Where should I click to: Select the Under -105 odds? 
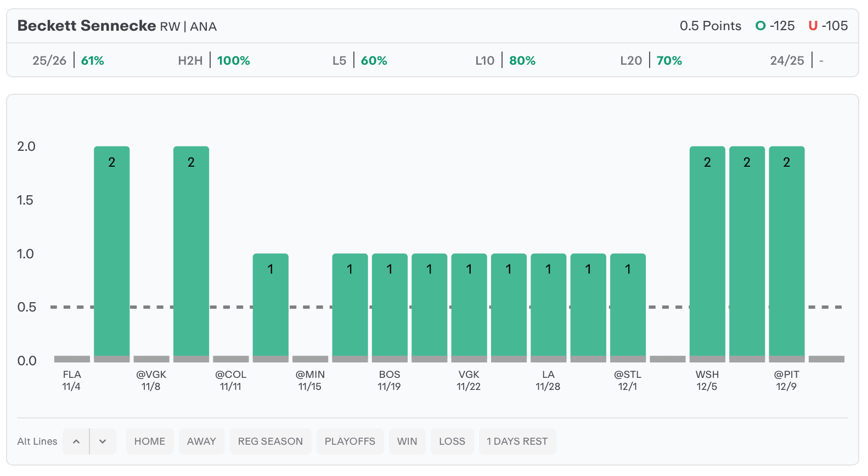(x=828, y=26)
